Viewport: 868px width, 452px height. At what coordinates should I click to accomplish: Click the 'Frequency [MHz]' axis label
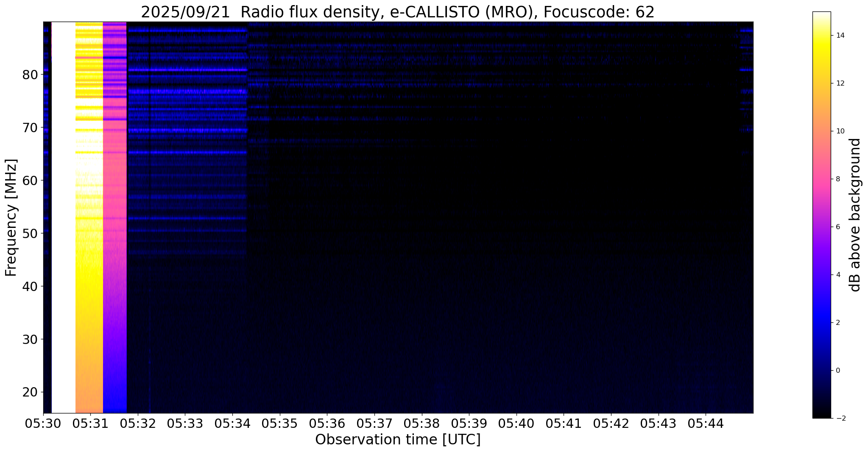(11, 217)
